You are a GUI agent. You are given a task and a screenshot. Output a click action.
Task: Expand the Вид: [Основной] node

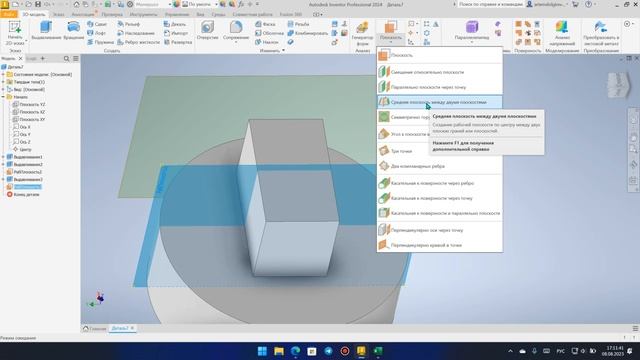[x=3, y=89]
